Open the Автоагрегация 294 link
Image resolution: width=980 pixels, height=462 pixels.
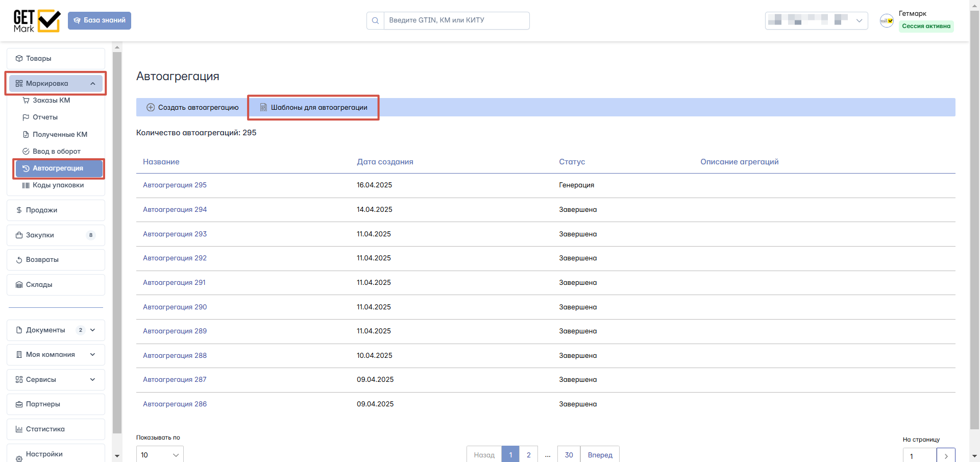pyautogui.click(x=175, y=210)
